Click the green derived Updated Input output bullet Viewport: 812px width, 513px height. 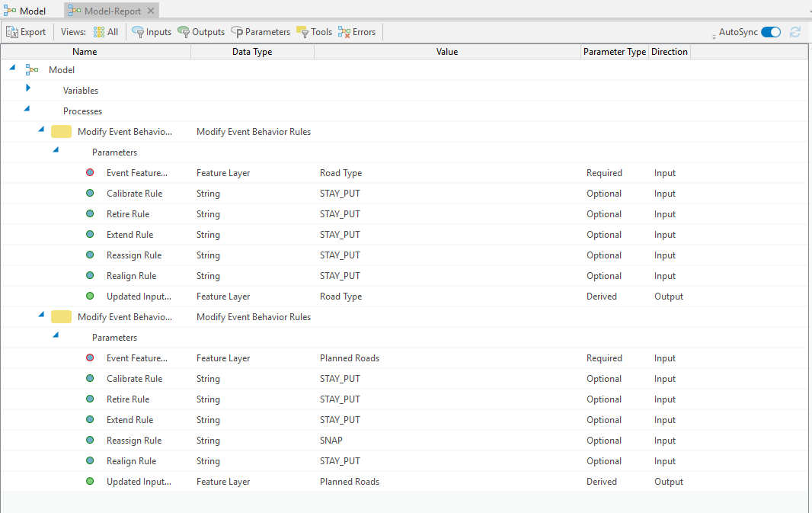coord(90,296)
